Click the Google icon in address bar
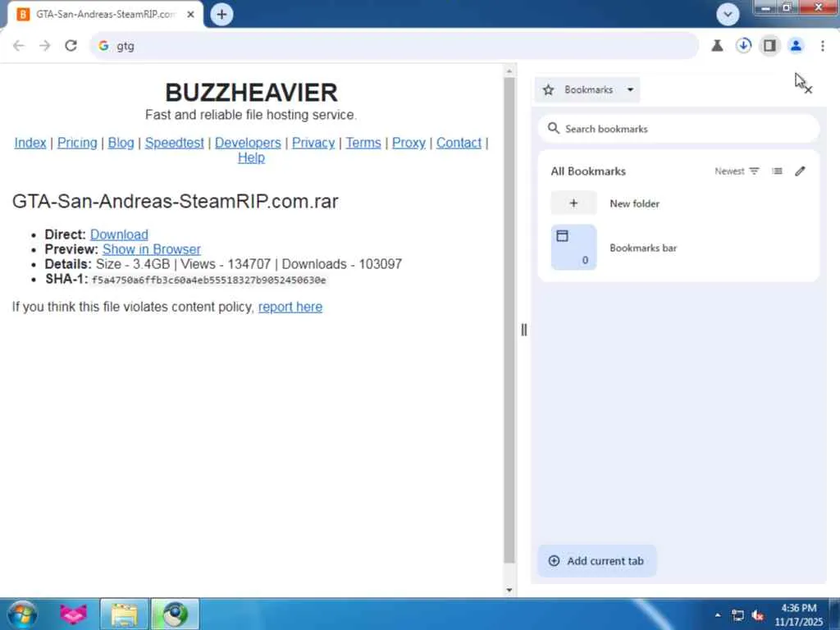This screenshot has width=840, height=630. click(x=103, y=46)
